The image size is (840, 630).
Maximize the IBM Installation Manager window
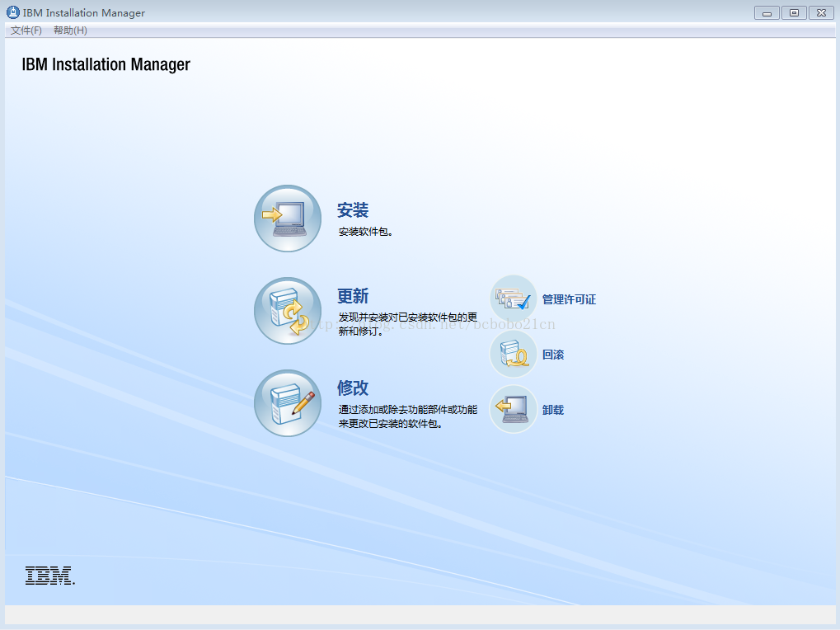click(794, 13)
